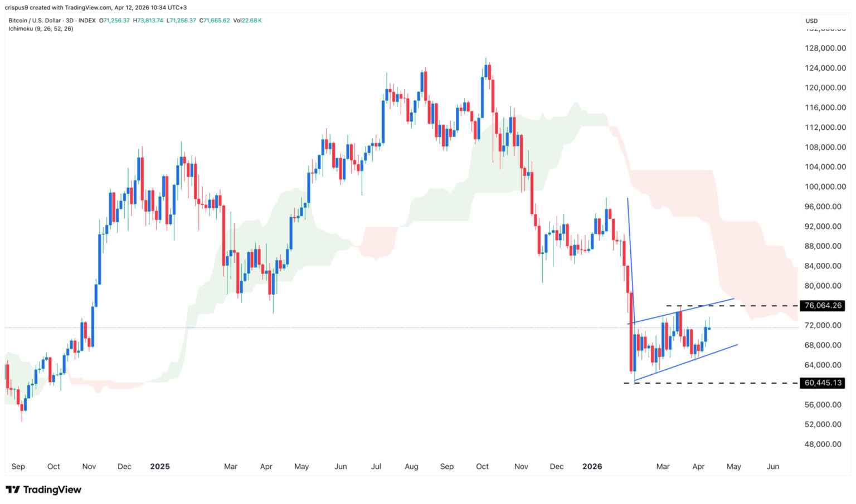Click the 3D interval label in the header
Viewport: 856px width, 504px height.
click(69, 21)
